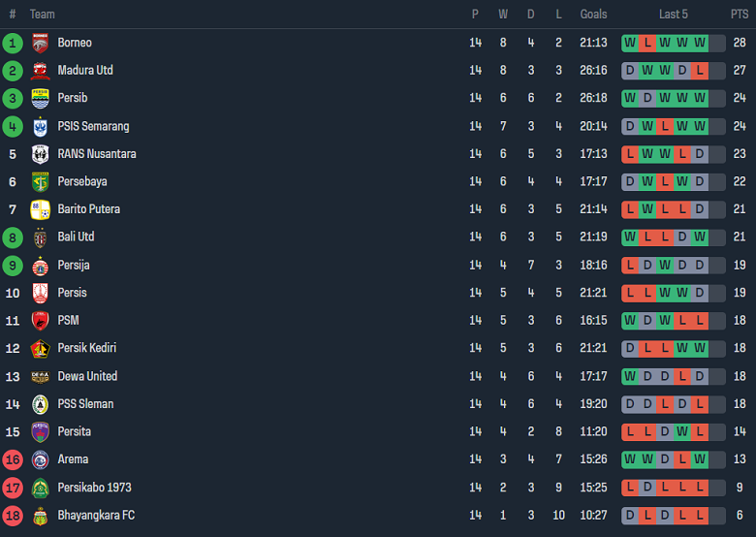Click the Borneo team crest icon

tap(40, 43)
